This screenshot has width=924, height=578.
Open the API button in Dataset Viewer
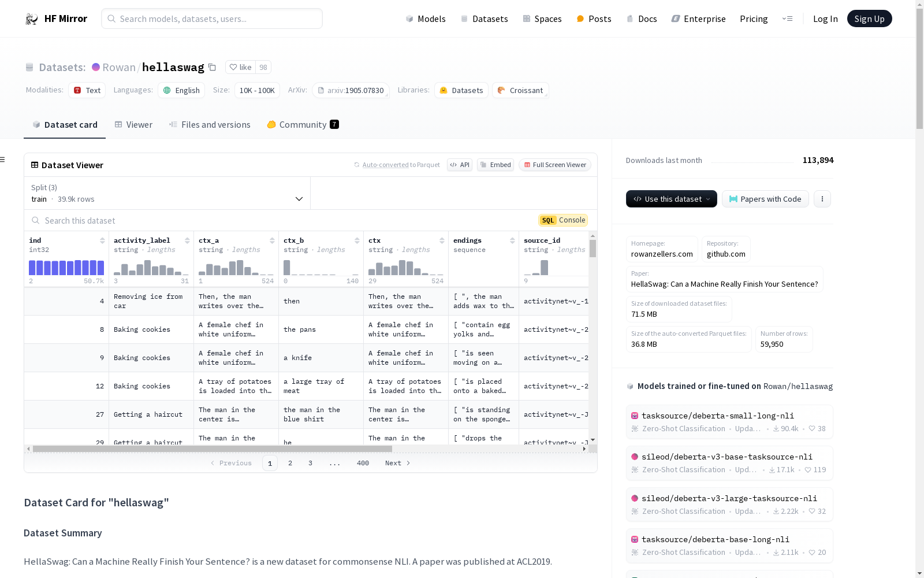tap(460, 165)
